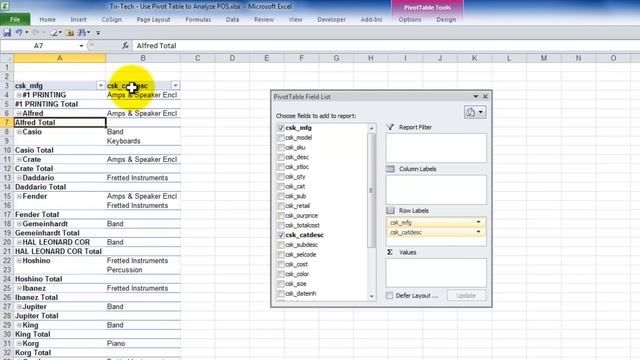The image size is (640, 360).
Task: Click scroll-down arrow of field list
Action: coord(371,296)
